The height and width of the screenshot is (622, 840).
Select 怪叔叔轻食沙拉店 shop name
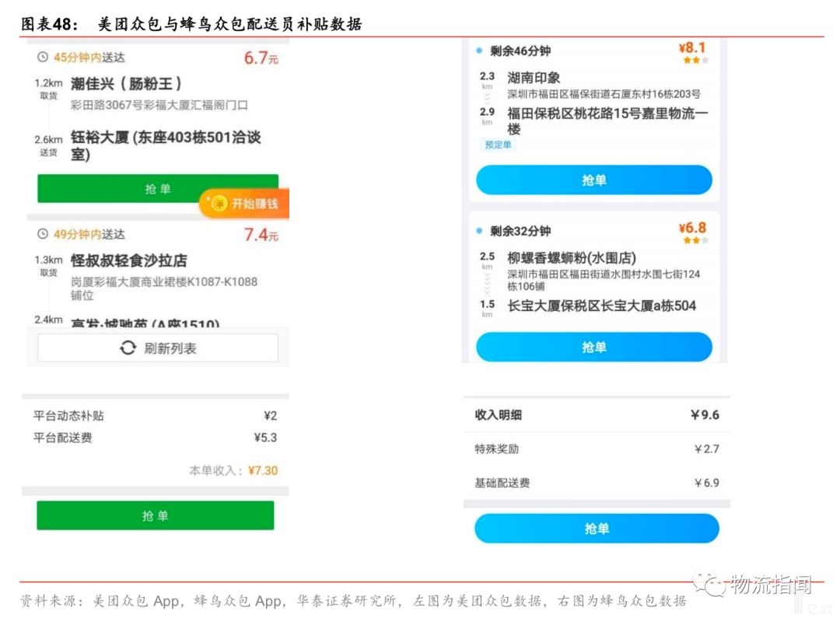tap(128, 261)
